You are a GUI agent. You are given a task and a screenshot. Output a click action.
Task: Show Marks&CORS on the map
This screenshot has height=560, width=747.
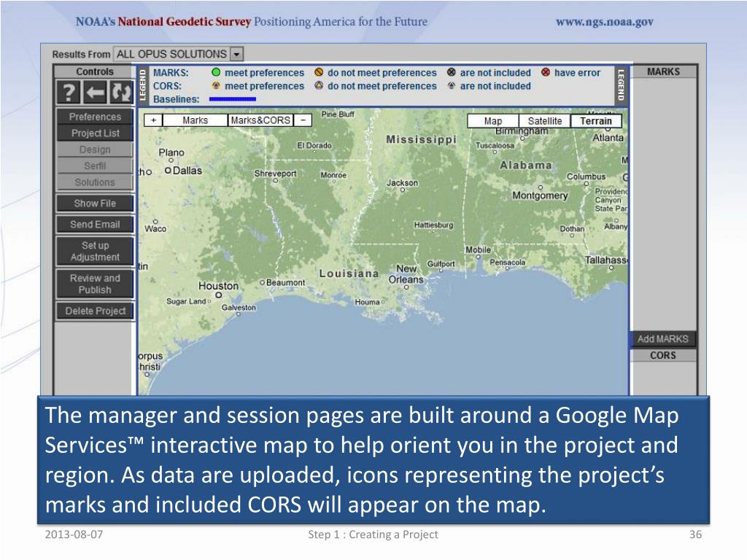click(260, 120)
